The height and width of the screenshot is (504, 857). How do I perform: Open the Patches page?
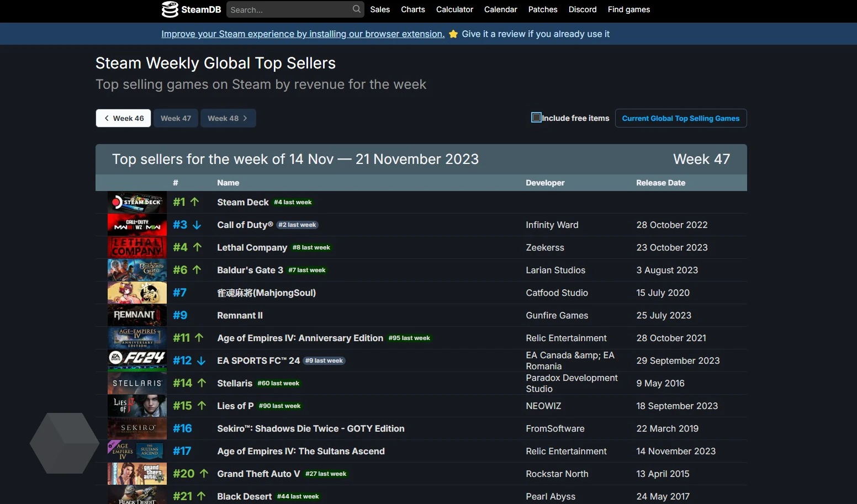click(543, 9)
